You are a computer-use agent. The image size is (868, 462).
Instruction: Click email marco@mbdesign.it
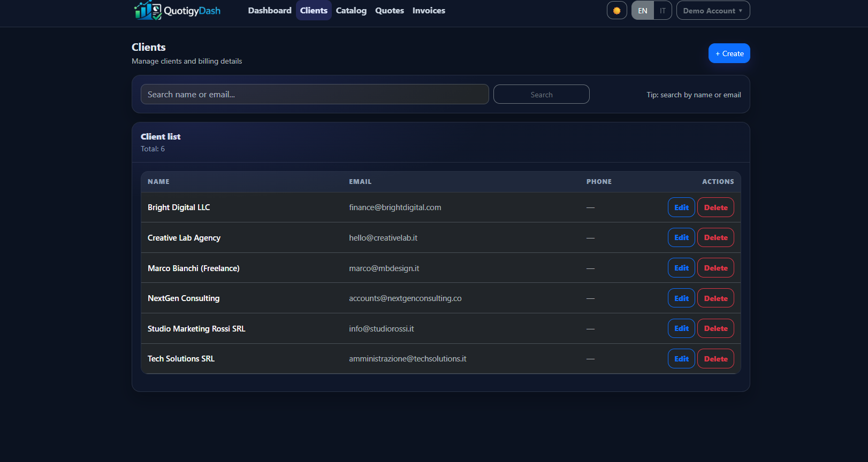point(384,268)
